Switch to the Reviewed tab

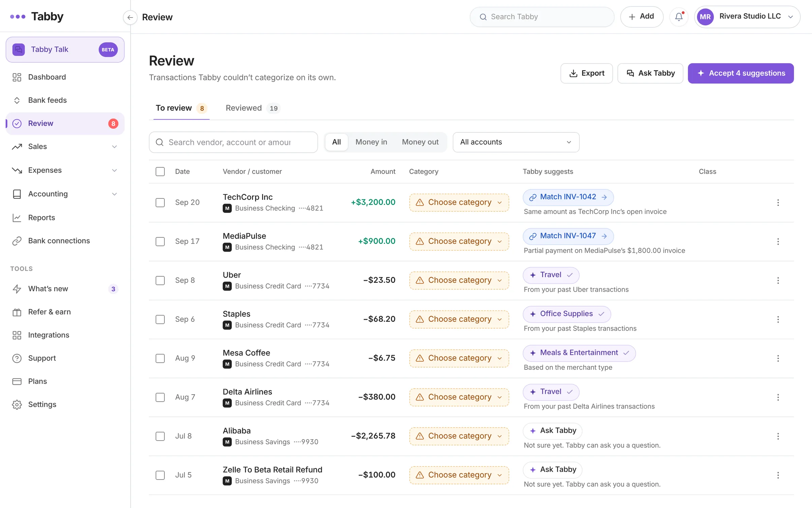click(252, 108)
